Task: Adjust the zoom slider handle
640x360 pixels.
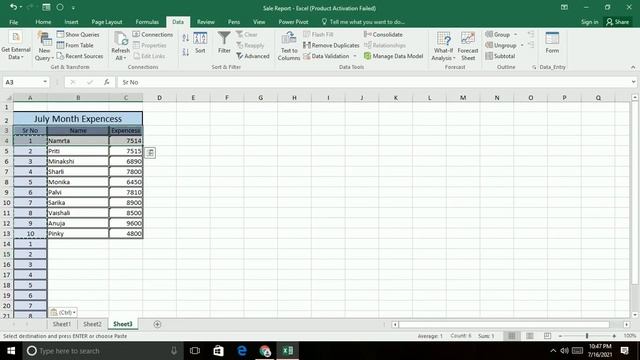Action: [587, 336]
